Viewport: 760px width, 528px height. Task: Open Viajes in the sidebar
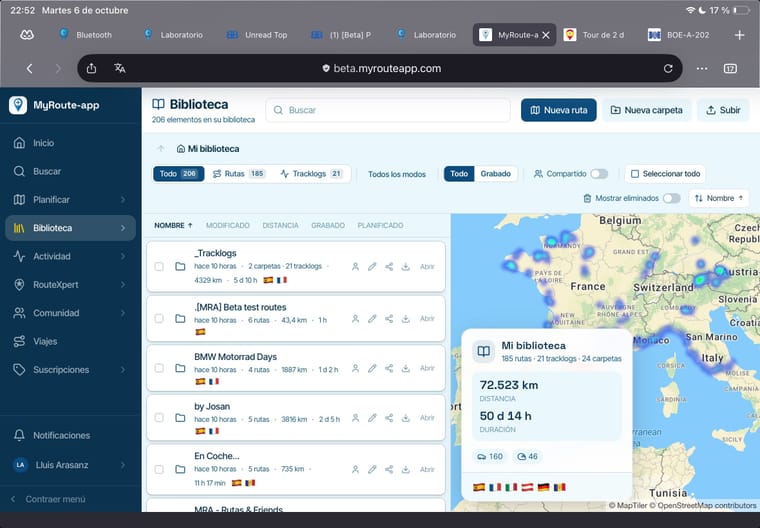click(70, 341)
